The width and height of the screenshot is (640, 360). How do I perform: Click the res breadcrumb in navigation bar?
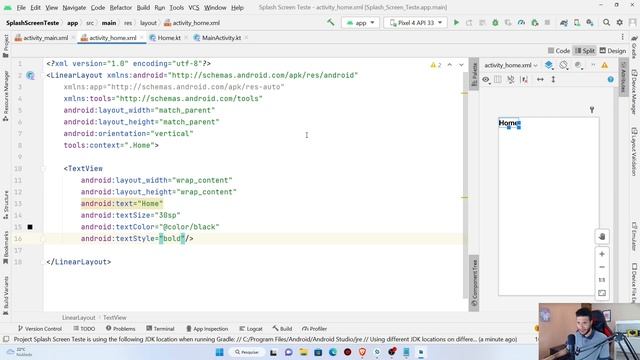(x=128, y=23)
